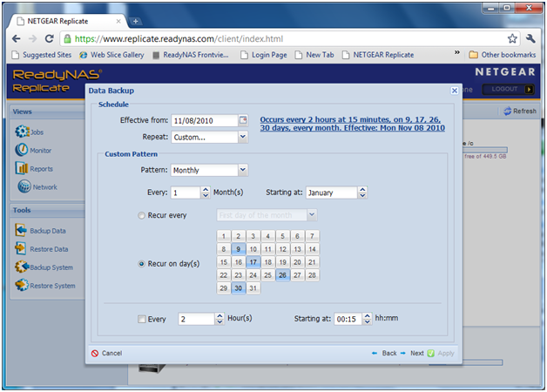Launch the Backup System tool

tap(44, 267)
